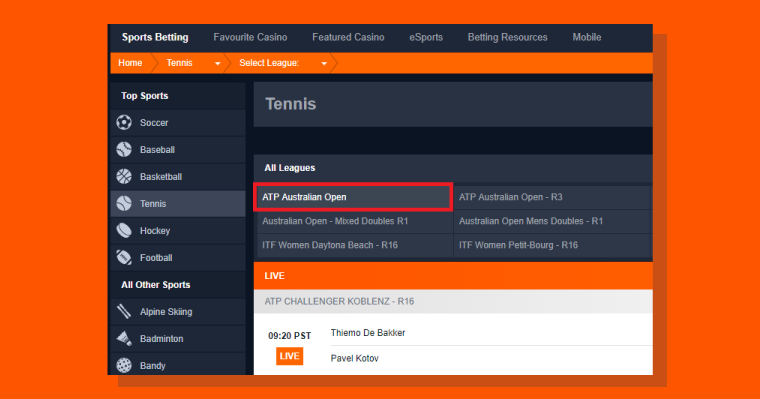Screen dimensions: 760x399
Task: Click the Soccer ball icon
Action: (x=124, y=123)
